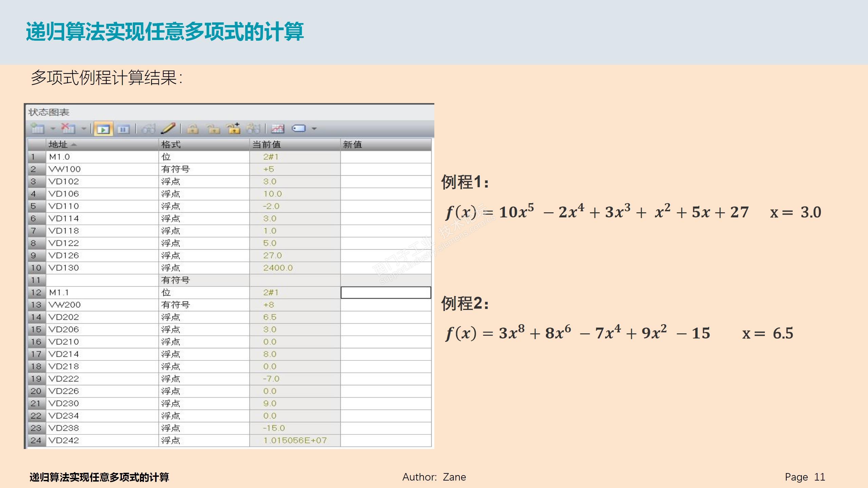Image resolution: width=868 pixels, height=488 pixels.
Task: Click the new value field for M1.1
Action: (385, 293)
